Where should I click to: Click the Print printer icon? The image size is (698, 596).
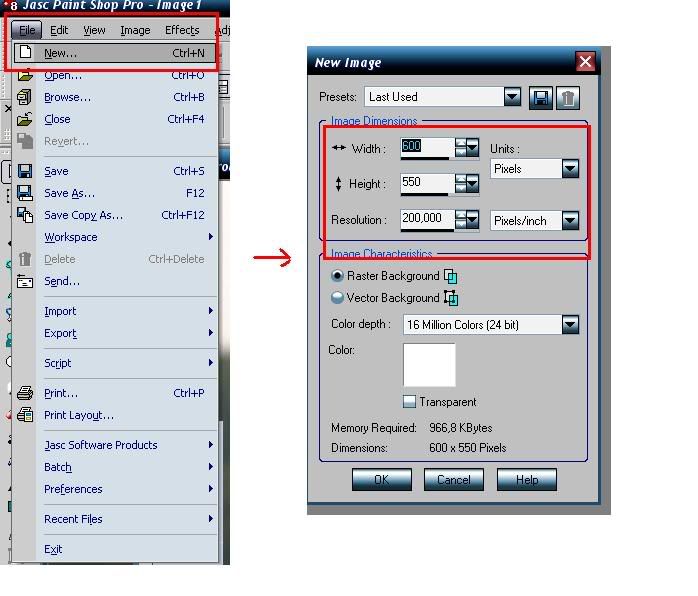pyautogui.click(x=25, y=393)
